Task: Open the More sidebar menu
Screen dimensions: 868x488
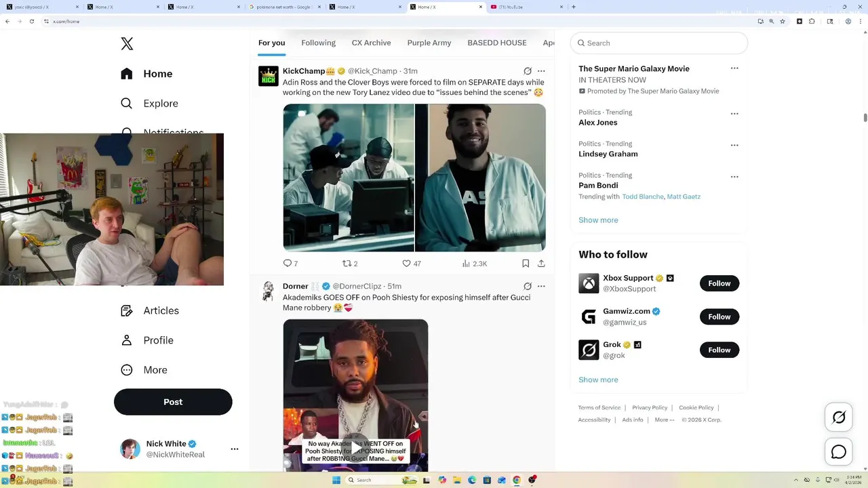Action: point(144,370)
